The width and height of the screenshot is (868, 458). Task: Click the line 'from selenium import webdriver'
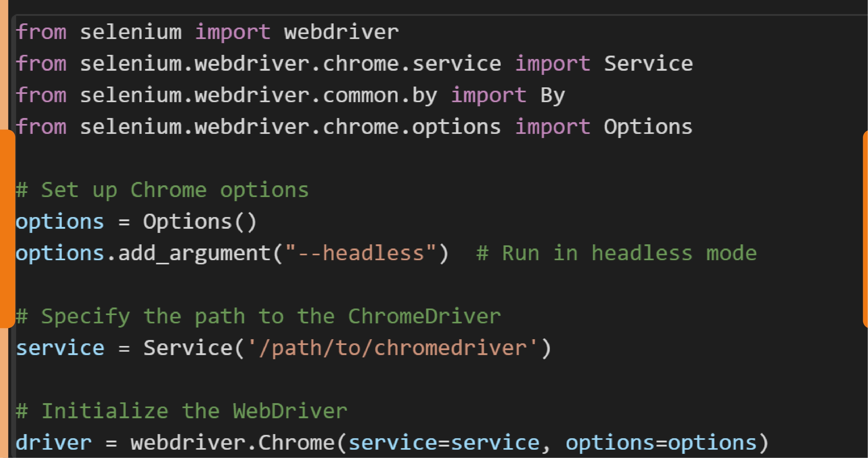point(207,32)
